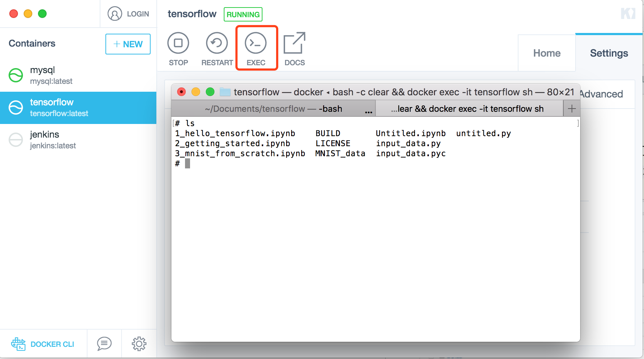This screenshot has height=359, width=644.
Task: Restart the tensorflow container
Action: pyautogui.click(x=217, y=49)
